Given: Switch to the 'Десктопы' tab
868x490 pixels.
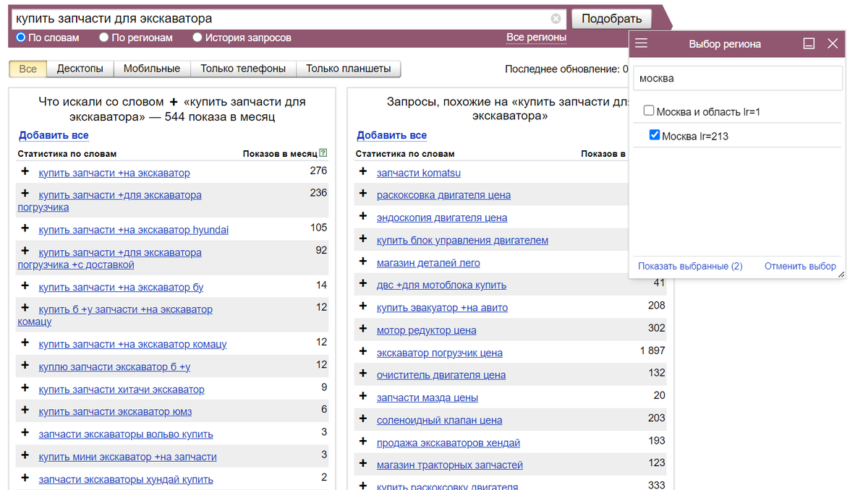Looking at the screenshot, I should (80, 69).
